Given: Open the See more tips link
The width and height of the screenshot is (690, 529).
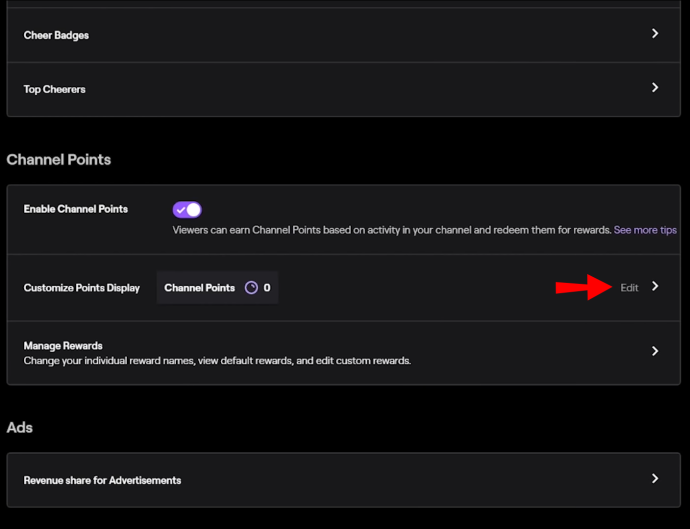Looking at the screenshot, I should pyautogui.click(x=645, y=230).
